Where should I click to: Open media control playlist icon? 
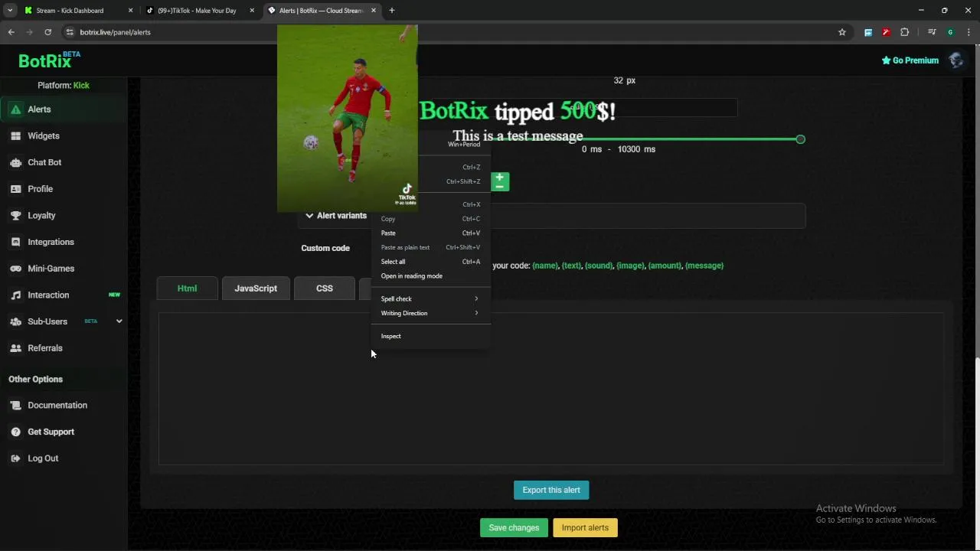coord(932,32)
